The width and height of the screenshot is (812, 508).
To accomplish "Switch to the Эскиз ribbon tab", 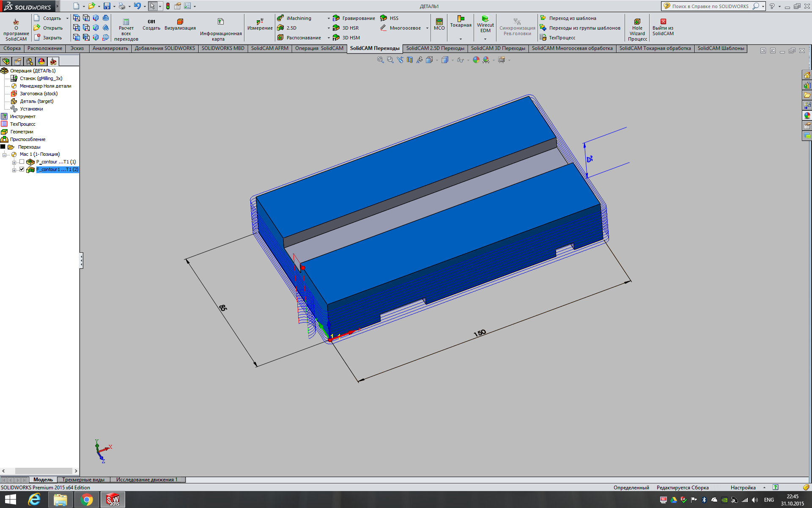I will [77, 48].
